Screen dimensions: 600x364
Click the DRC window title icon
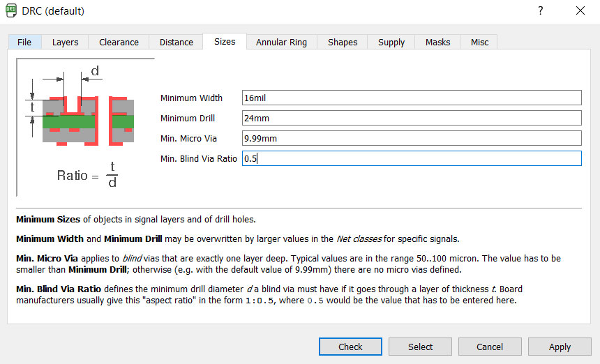[10, 11]
